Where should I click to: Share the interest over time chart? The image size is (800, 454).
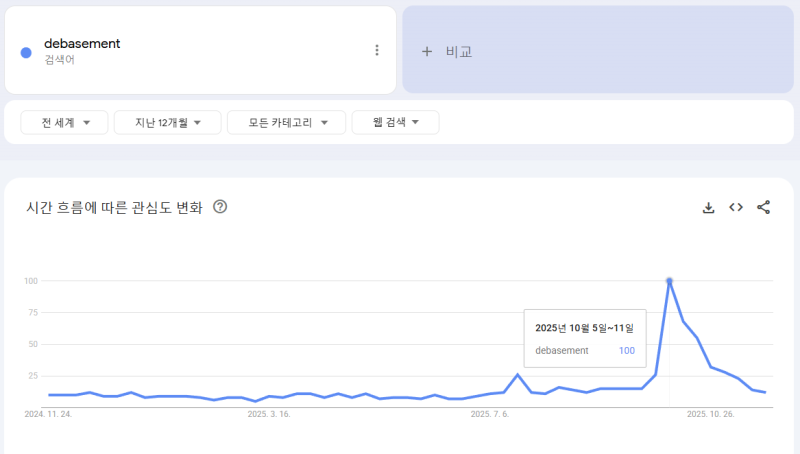pos(764,208)
